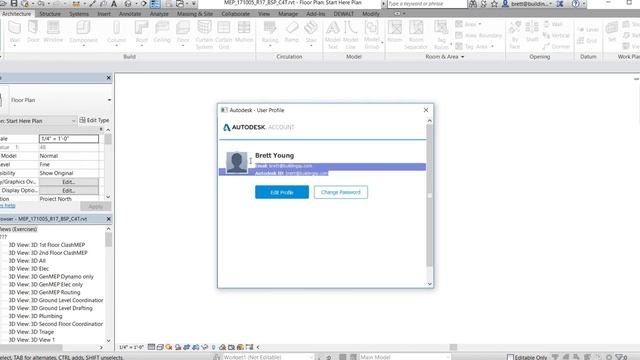Select the Curtain System tool
The height and width of the screenshot is (360, 640).
tap(204, 35)
